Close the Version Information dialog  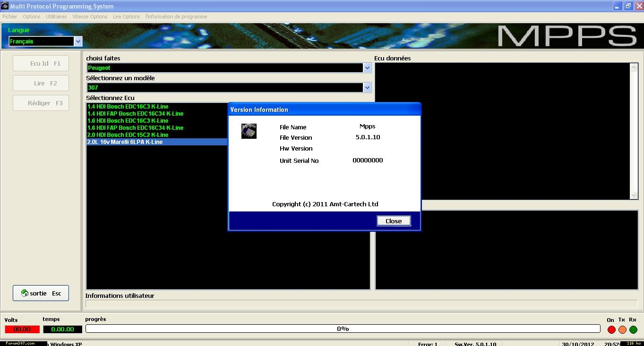pos(394,221)
